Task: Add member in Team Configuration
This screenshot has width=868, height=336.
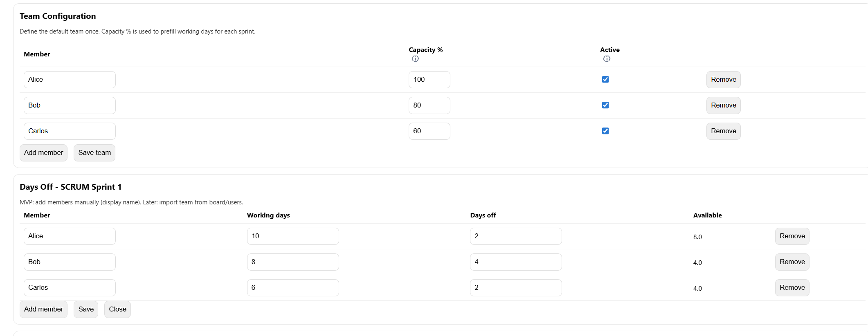Action: pos(43,153)
